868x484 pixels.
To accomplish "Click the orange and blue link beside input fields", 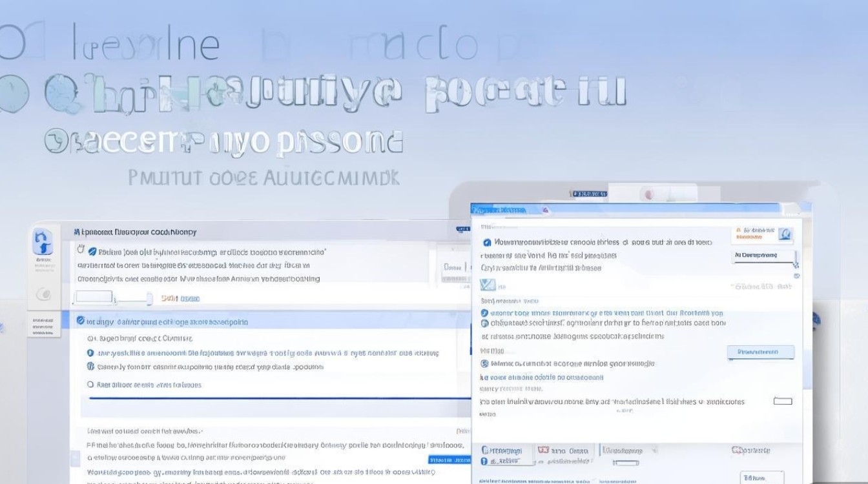I will pyautogui.click(x=180, y=298).
